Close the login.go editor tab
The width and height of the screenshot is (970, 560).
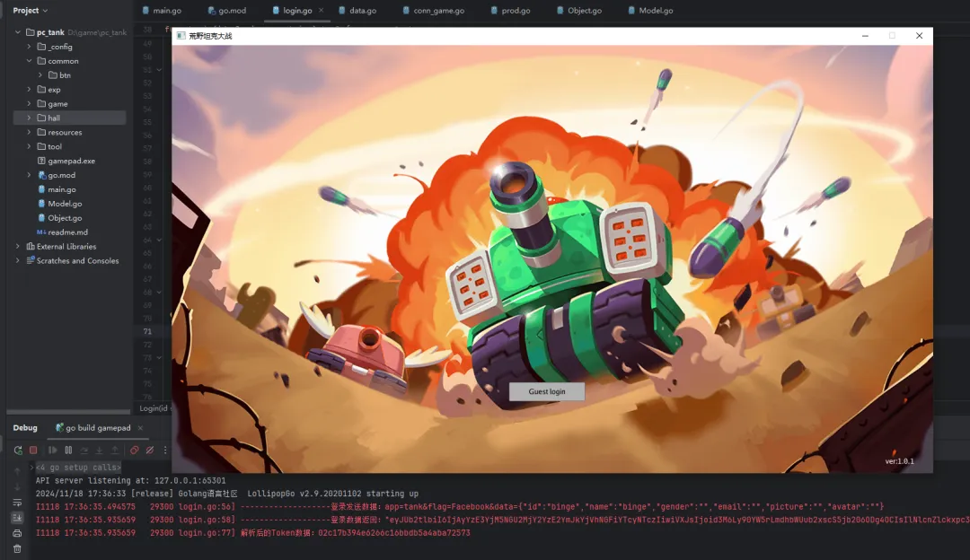[321, 11]
